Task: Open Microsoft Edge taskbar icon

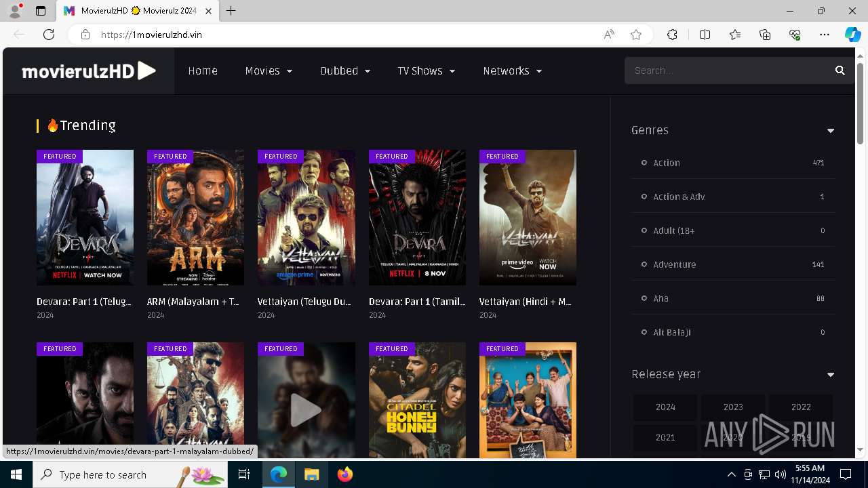Action: click(x=279, y=474)
